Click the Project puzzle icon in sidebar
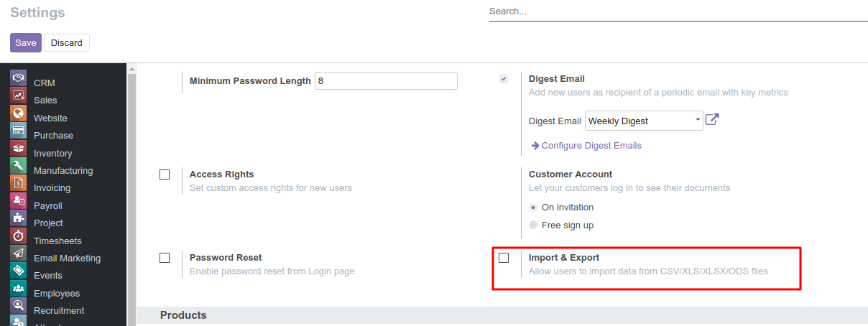 pyautogui.click(x=18, y=218)
